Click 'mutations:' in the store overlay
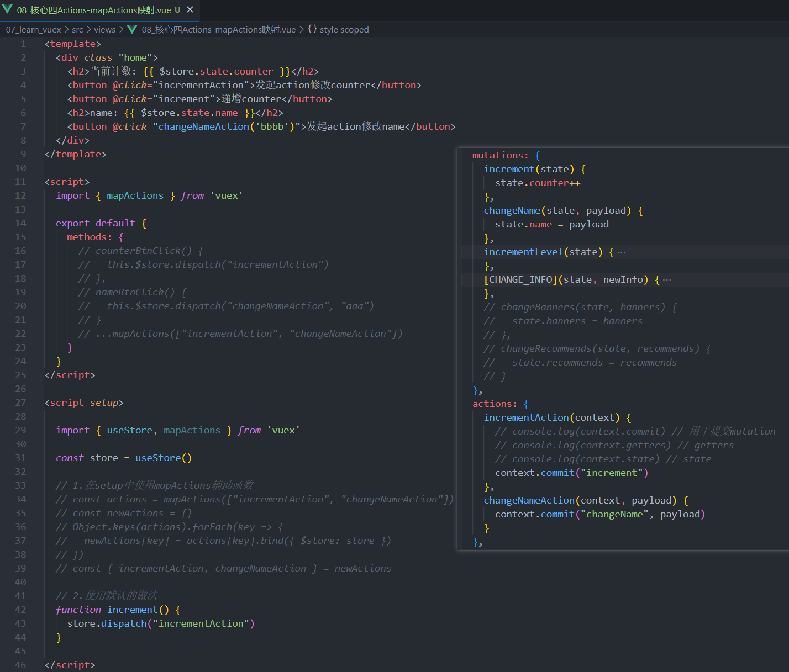Image resolution: width=789 pixels, height=672 pixels. tap(500, 155)
